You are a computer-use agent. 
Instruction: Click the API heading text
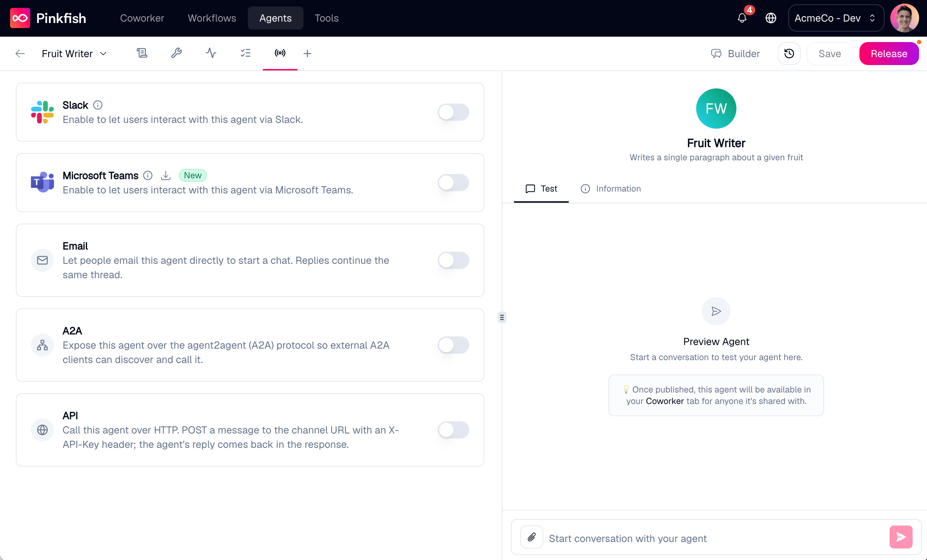[70, 416]
